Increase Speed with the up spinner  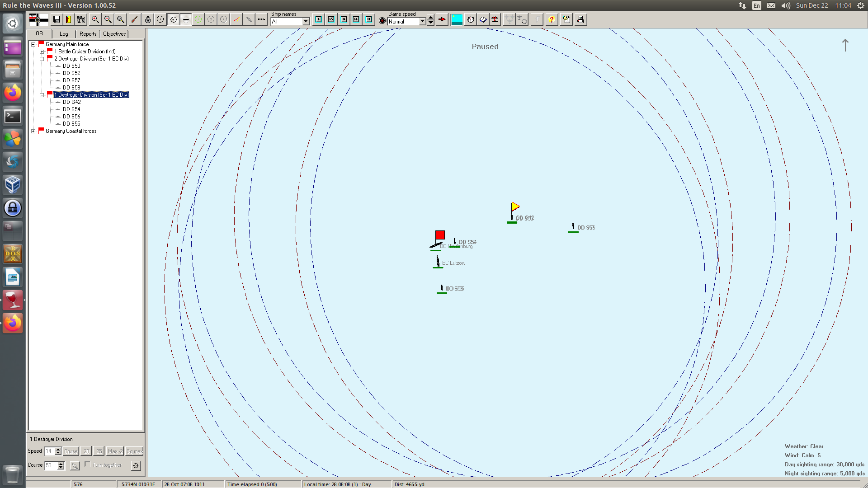click(58, 449)
